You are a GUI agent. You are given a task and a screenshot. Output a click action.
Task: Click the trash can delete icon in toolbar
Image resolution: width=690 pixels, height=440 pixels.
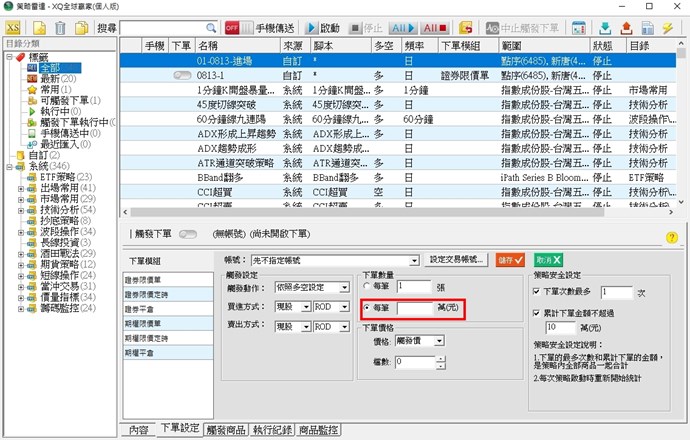point(61,27)
